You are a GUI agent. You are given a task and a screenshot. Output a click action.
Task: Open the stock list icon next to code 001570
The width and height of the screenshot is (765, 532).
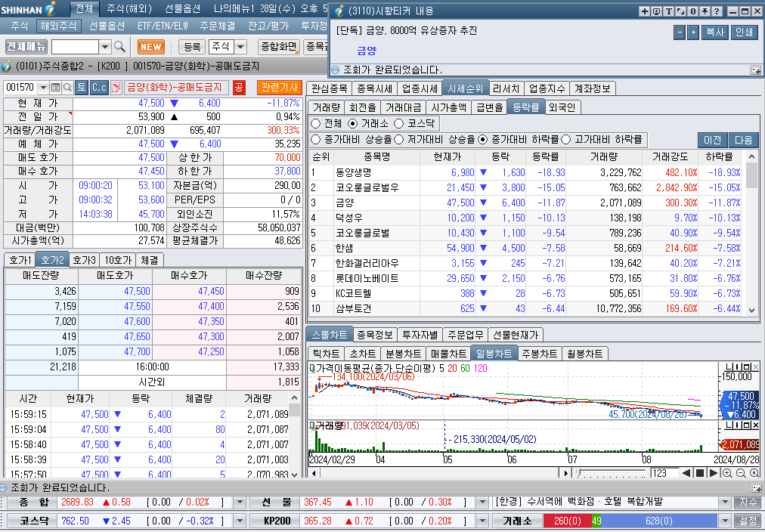click(56, 88)
